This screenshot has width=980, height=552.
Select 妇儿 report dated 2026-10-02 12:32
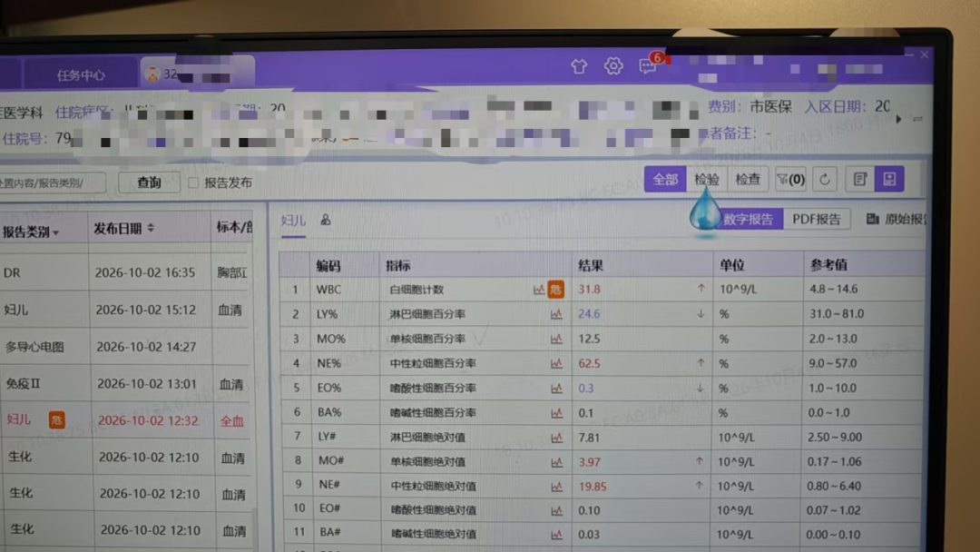[125, 420]
